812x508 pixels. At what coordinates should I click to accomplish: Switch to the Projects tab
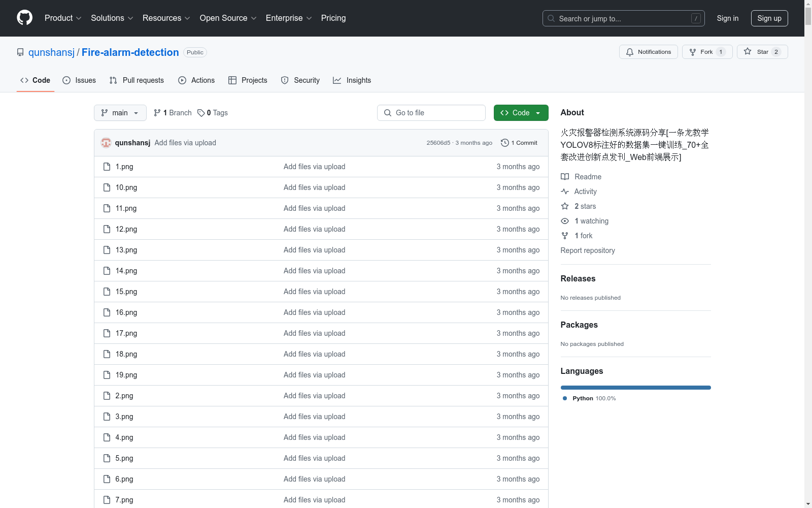coord(248,80)
